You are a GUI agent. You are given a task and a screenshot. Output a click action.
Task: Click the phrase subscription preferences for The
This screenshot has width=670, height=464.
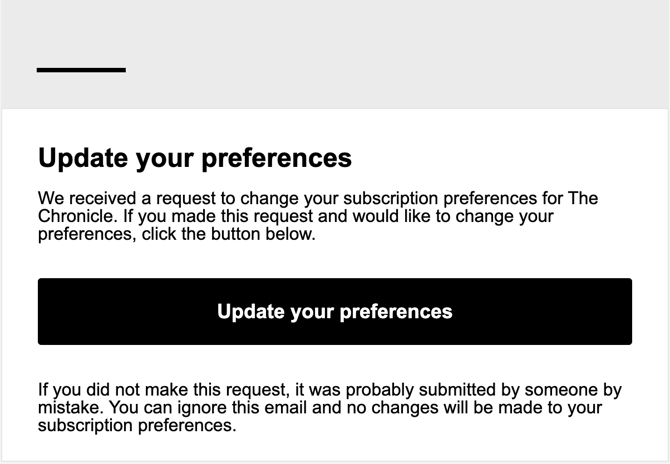click(x=470, y=199)
